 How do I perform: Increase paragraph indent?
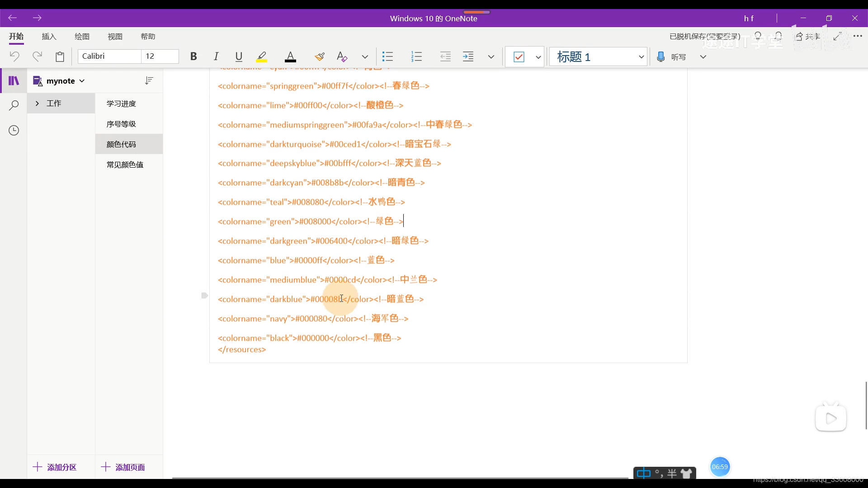coord(468,56)
